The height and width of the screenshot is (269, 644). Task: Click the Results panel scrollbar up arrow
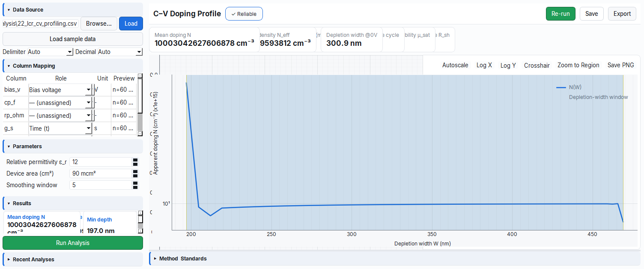tap(140, 213)
